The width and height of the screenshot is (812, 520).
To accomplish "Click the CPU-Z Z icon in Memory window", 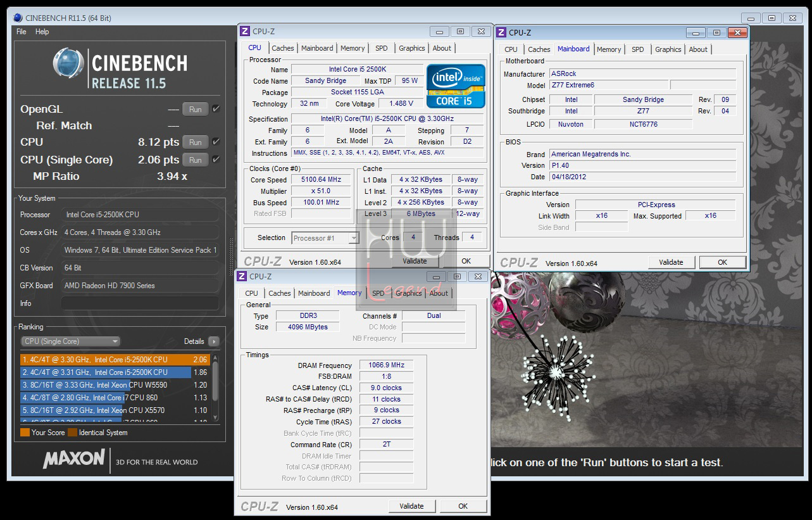I will point(241,276).
